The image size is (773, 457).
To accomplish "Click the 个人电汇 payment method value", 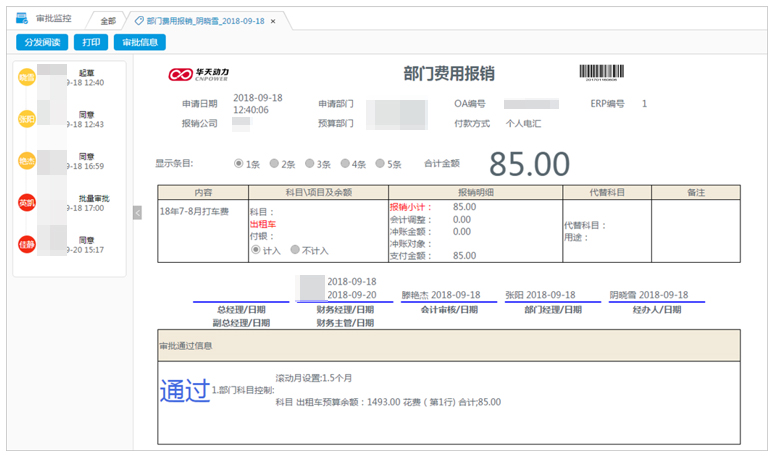I will click(x=523, y=123).
